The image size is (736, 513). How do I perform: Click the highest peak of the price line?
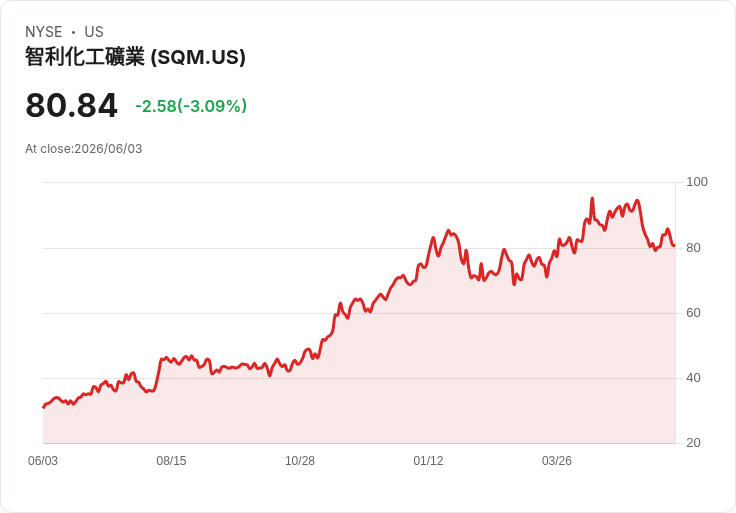tap(592, 199)
